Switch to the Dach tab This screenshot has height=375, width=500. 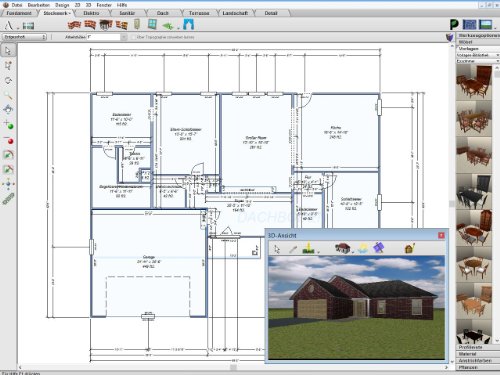[163, 13]
